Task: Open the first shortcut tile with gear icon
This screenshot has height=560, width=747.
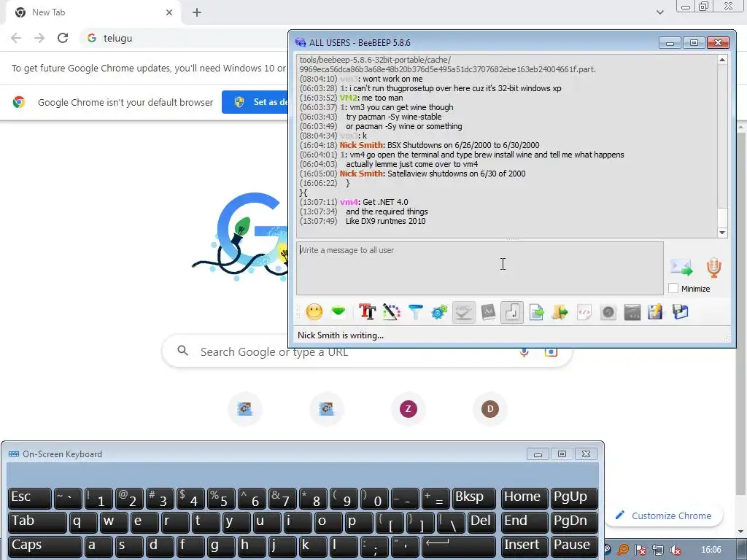Action: [x=245, y=408]
